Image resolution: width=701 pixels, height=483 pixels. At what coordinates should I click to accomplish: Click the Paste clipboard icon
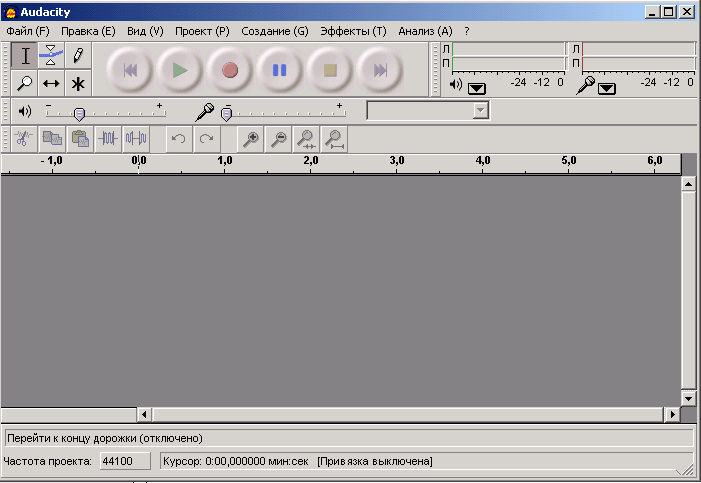coord(80,139)
